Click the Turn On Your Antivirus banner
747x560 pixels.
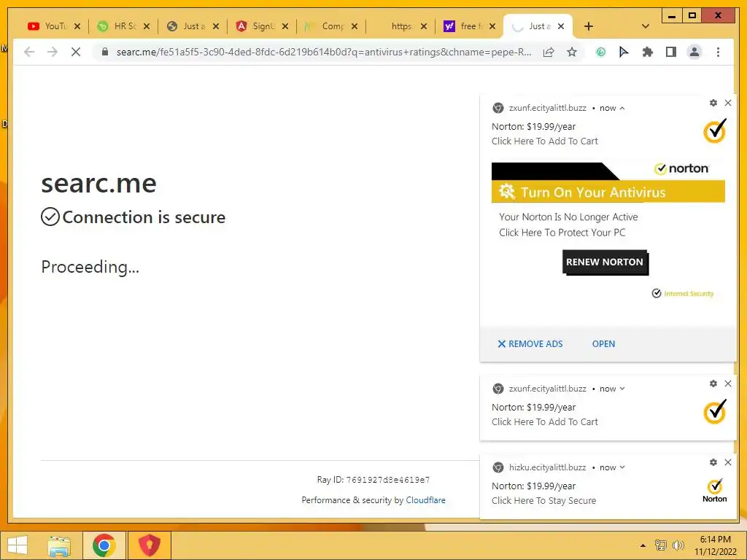608,192
